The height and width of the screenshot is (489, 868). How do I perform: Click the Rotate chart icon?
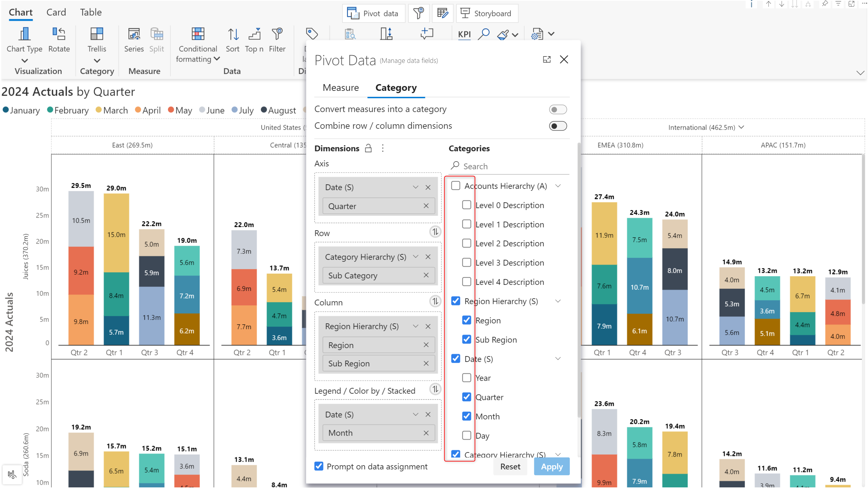click(x=59, y=34)
